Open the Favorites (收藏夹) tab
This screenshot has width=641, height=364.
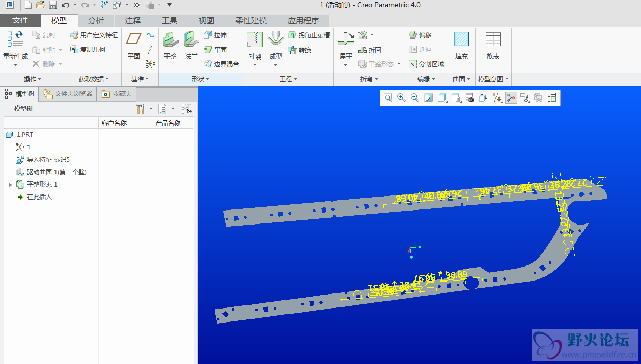click(x=117, y=94)
